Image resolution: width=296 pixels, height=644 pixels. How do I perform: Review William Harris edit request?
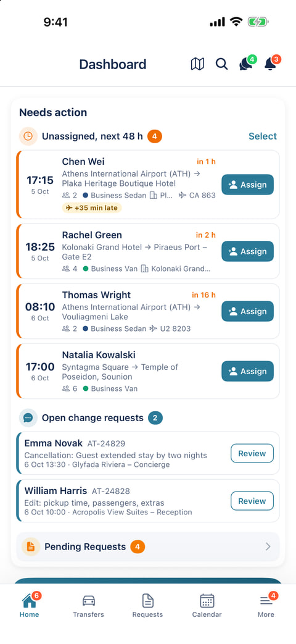[x=252, y=501]
